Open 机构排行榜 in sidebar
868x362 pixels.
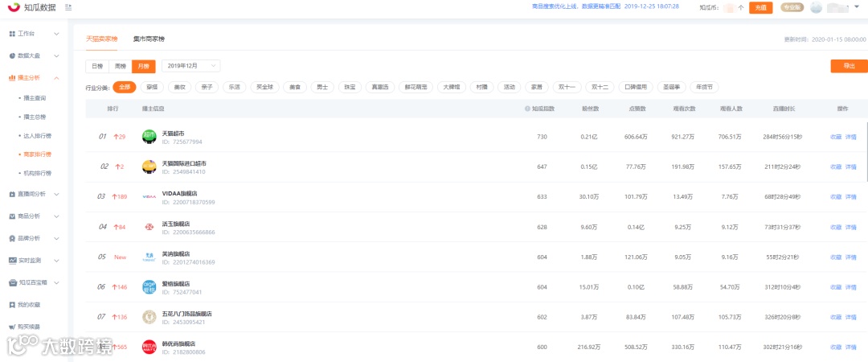pos(38,174)
